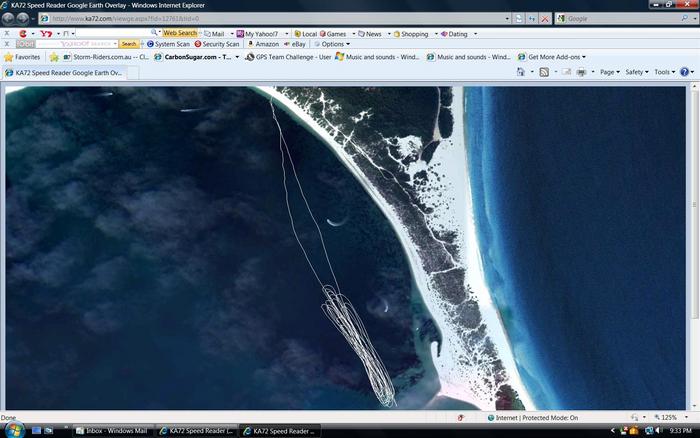Click the Print icon in command bar

click(581, 72)
